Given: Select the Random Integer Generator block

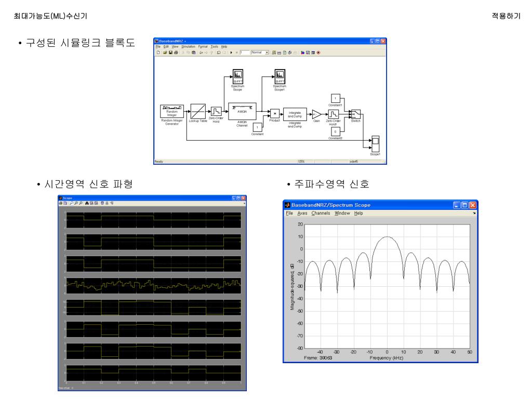Looking at the screenshot, I should click(x=171, y=111).
